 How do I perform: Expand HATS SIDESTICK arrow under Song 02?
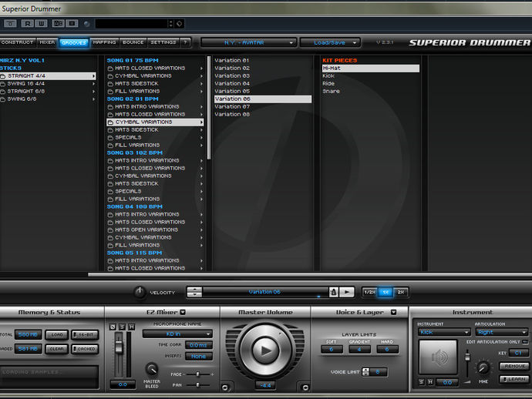[x=201, y=130]
